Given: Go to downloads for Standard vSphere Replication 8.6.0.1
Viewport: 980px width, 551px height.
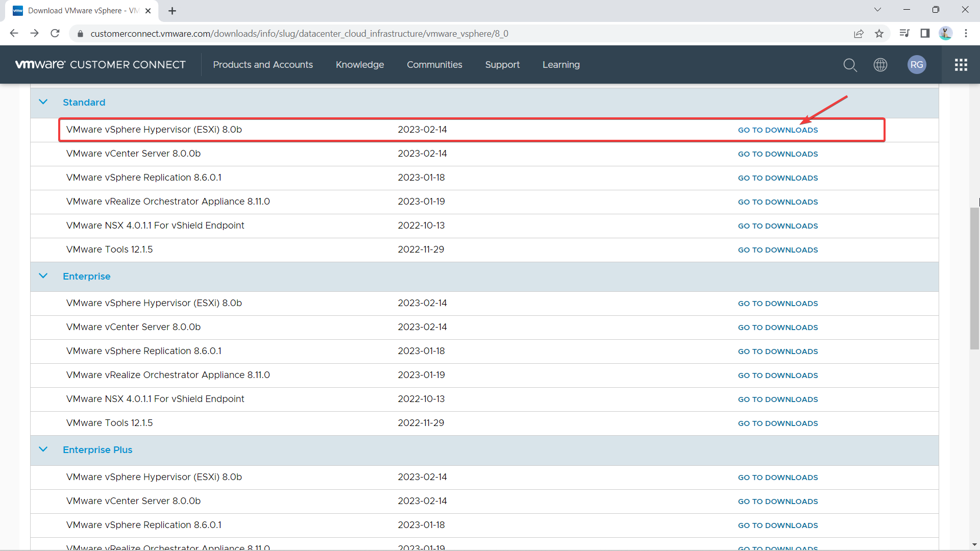Looking at the screenshot, I should coord(777,178).
